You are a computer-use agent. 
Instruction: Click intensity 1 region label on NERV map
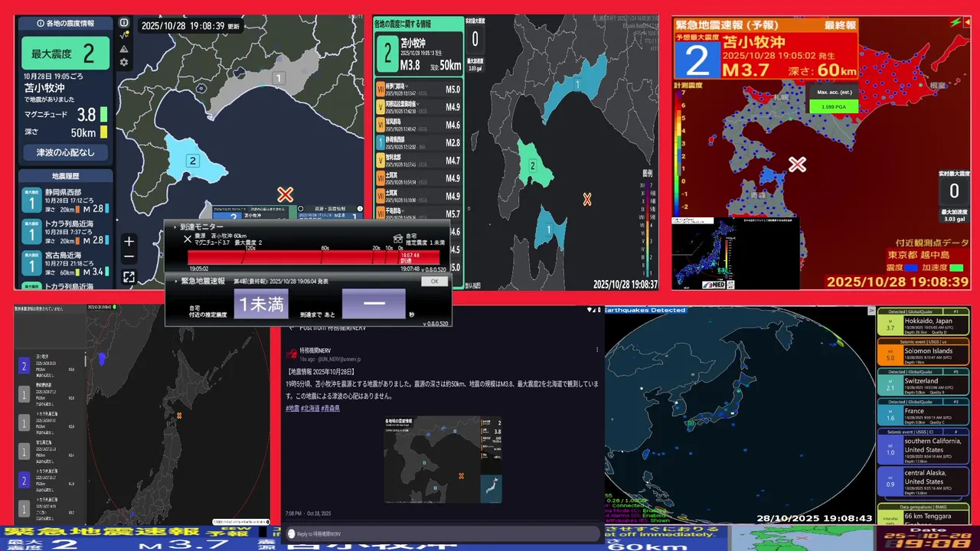279,78
